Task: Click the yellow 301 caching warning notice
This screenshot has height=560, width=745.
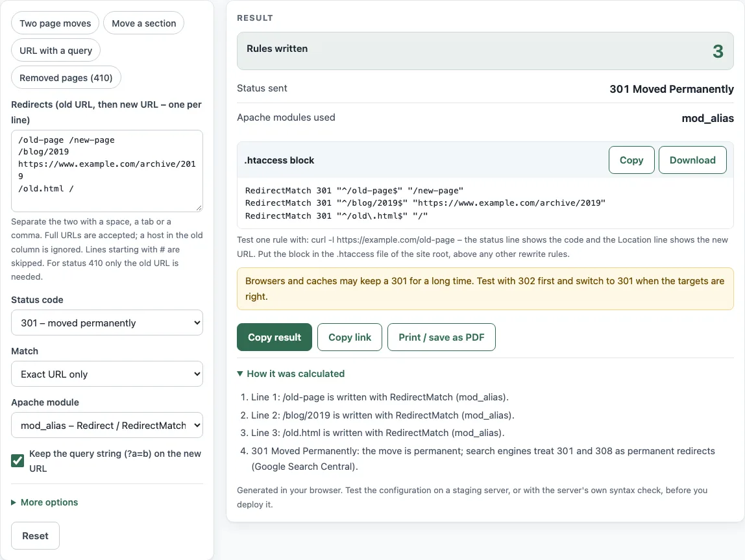Action: coord(485,289)
